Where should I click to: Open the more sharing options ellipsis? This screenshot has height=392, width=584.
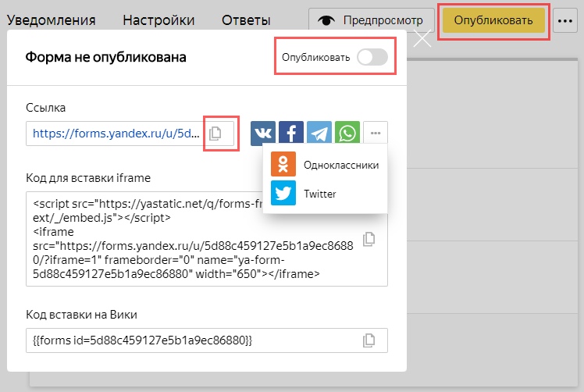click(376, 134)
